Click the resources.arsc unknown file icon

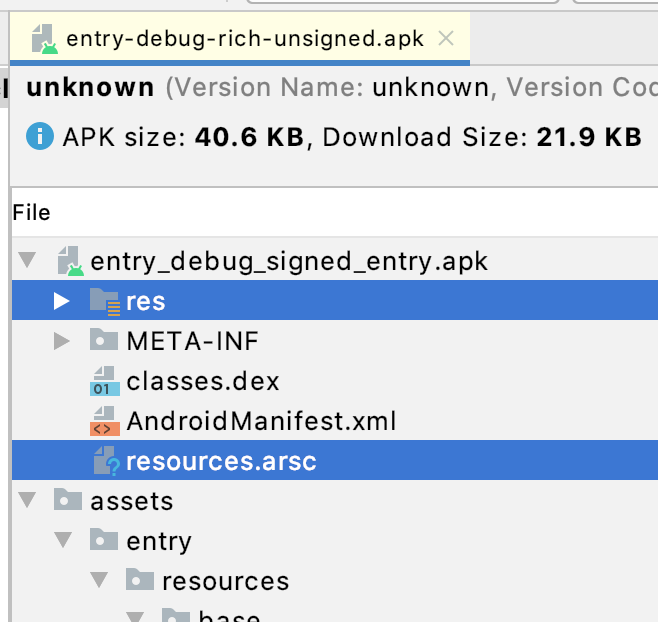106,461
